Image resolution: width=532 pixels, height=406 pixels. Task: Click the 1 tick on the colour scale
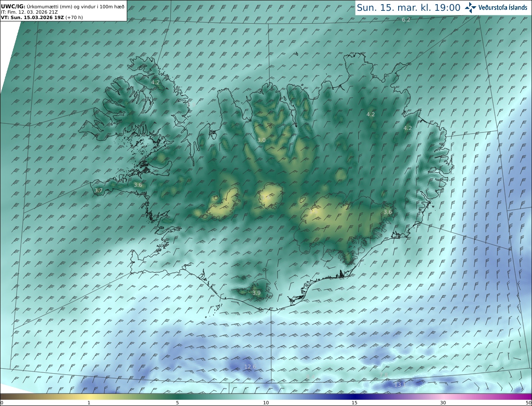pos(89,403)
